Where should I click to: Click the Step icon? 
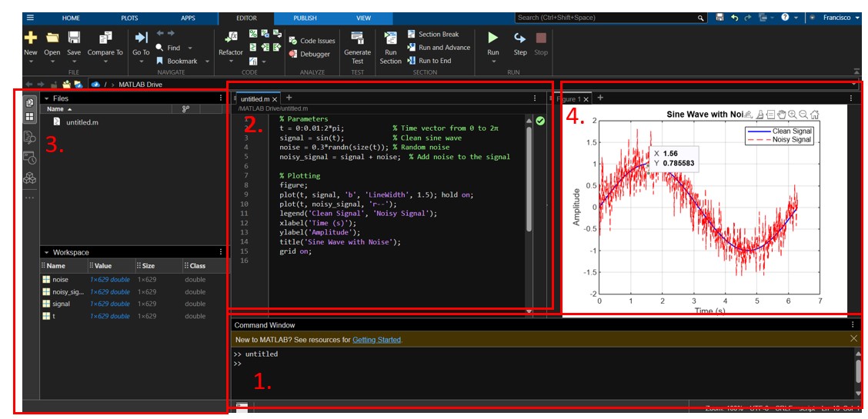(x=520, y=38)
